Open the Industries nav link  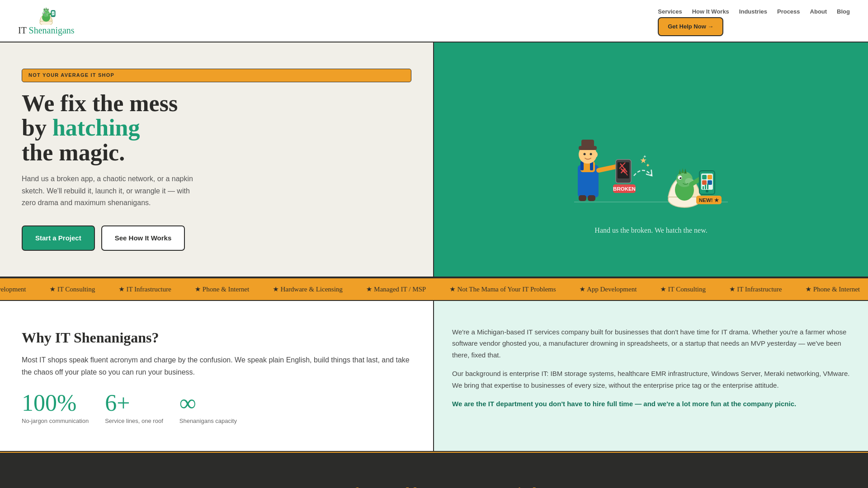tap(753, 12)
